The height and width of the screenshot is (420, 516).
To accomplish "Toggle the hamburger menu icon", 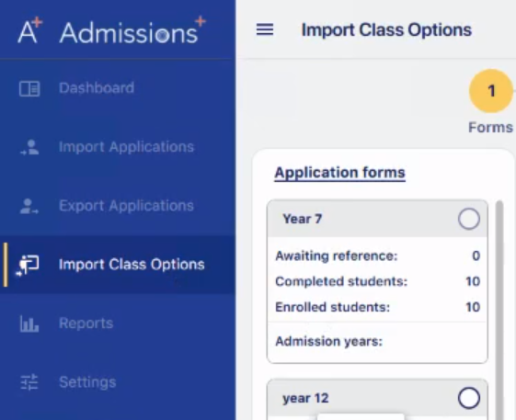I will [x=265, y=29].
